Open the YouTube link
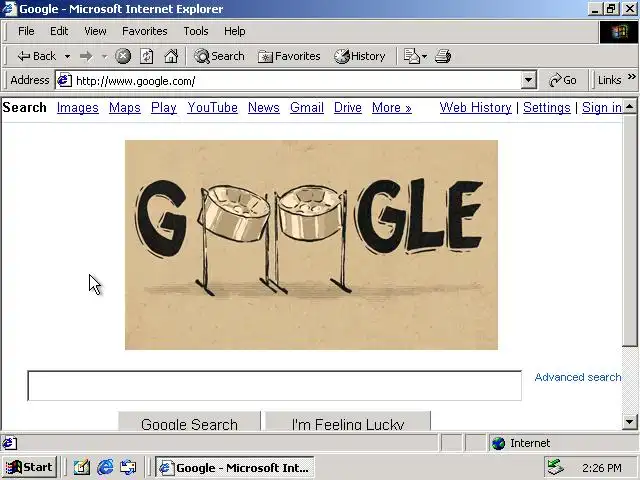The height and width of the screenshot is (480, 640). click(212, 107)
